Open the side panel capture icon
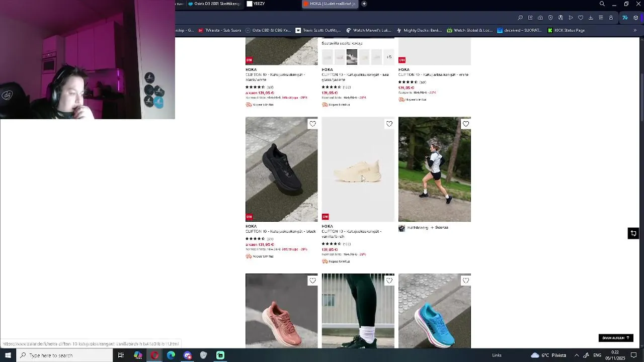 tap(633, 233)
